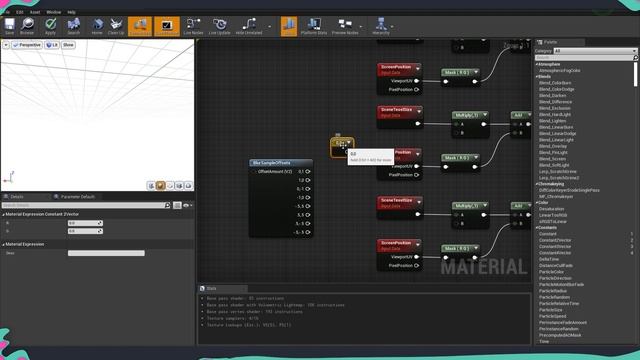Select last preview mesh icon in viewport
Screen dimensions: 640x360
[x=188, y=186]
